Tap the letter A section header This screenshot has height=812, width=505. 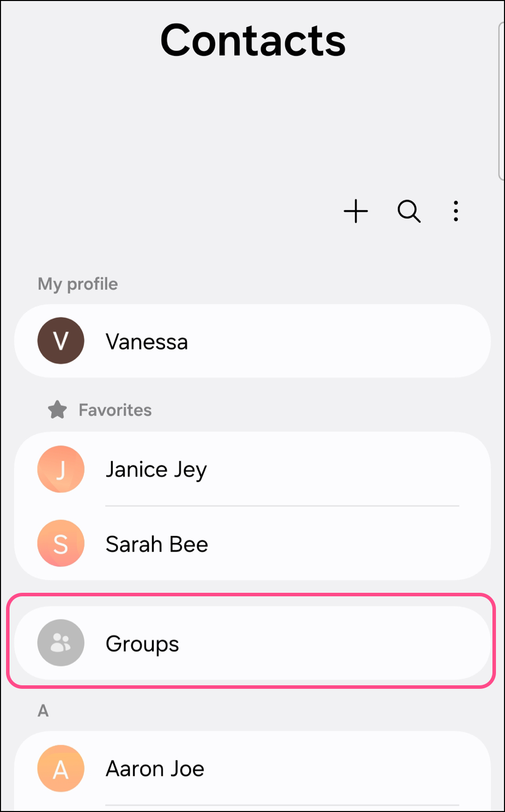(x=43, y=710)
